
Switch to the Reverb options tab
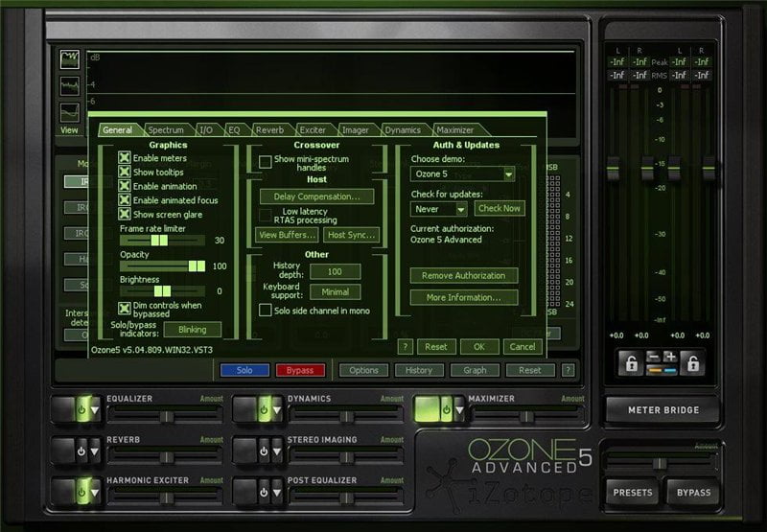(270, 130)
